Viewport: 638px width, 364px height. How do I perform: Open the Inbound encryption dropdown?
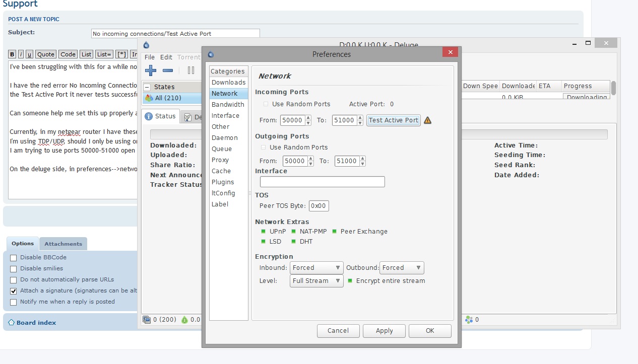click(x=316, y=268)
